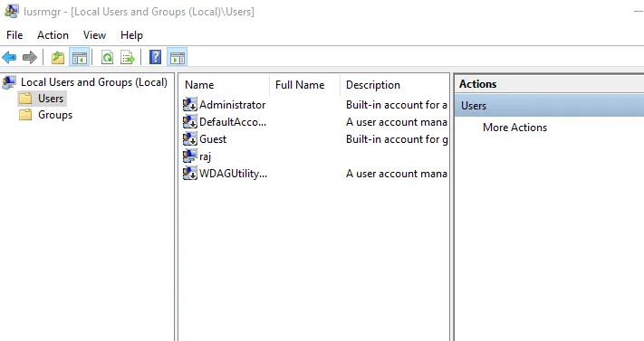This screenshot has height=341, width=644.
Task: Click the Actions pane title
Action: point(477,84)
